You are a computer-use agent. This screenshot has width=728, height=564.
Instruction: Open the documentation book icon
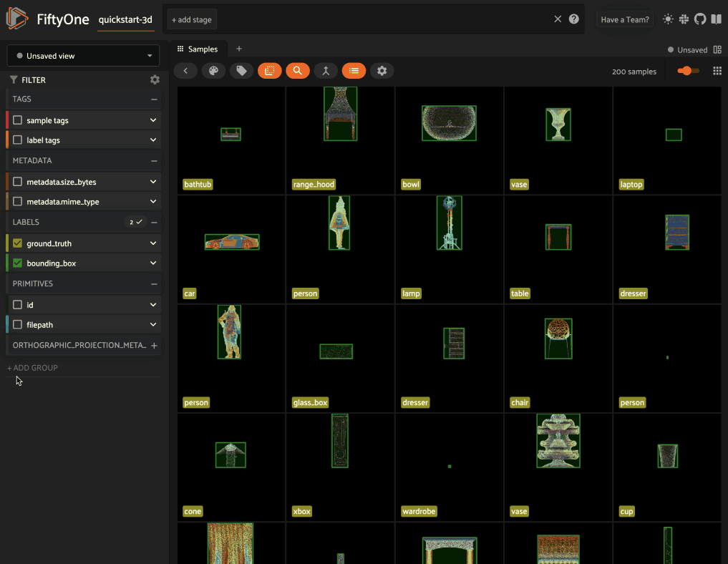coord(717,19)
